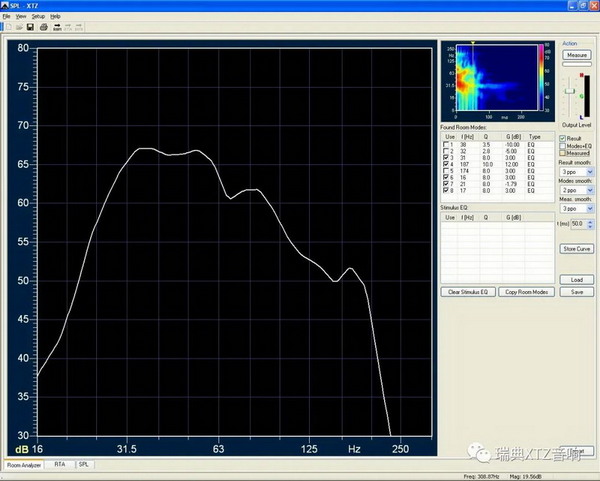
Task: Open the Meas. smooth dropdown
Action: point(577,209)
